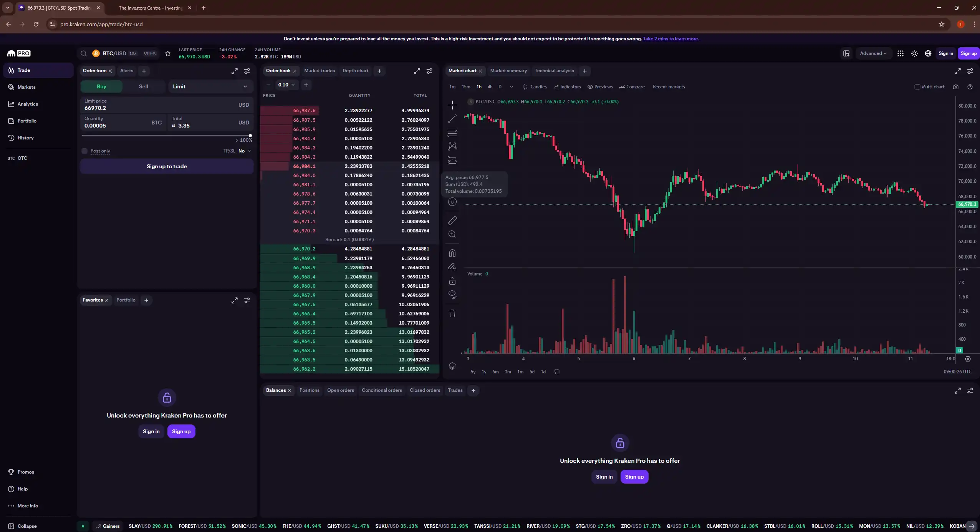
Task: Click Sign up in the Balances panel
Action: point(634,477)
